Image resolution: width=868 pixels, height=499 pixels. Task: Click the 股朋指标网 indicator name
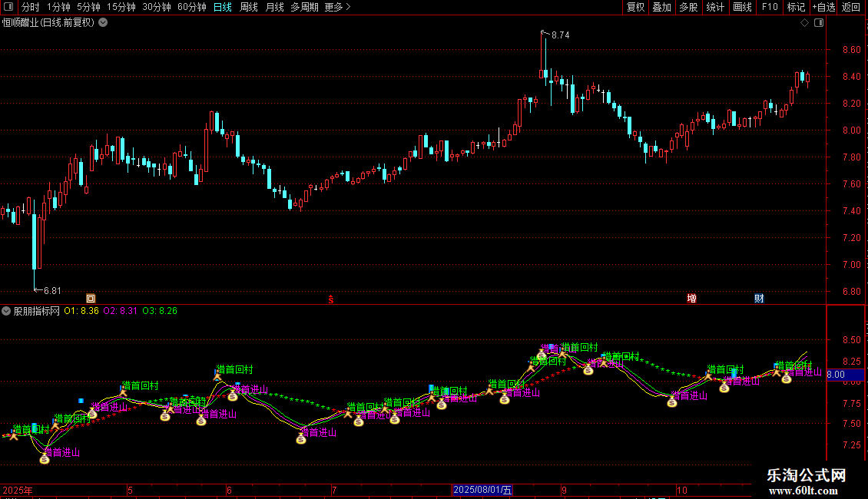click(x=37, y=311)
